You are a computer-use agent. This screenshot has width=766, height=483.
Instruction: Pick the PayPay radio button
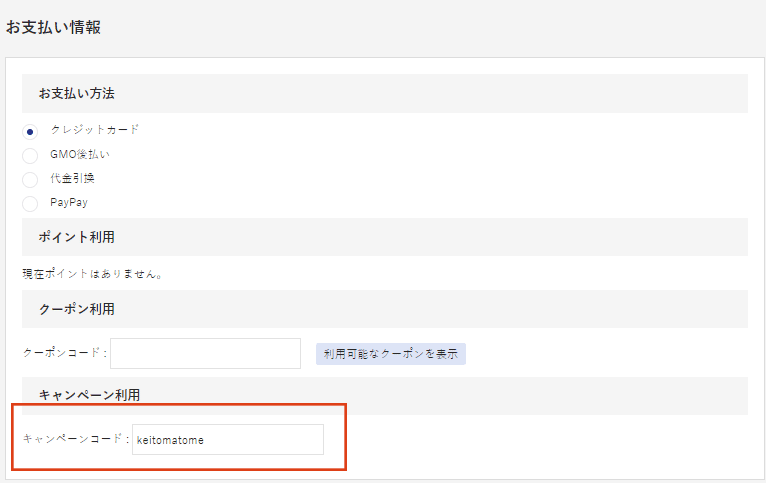point(30,203)
